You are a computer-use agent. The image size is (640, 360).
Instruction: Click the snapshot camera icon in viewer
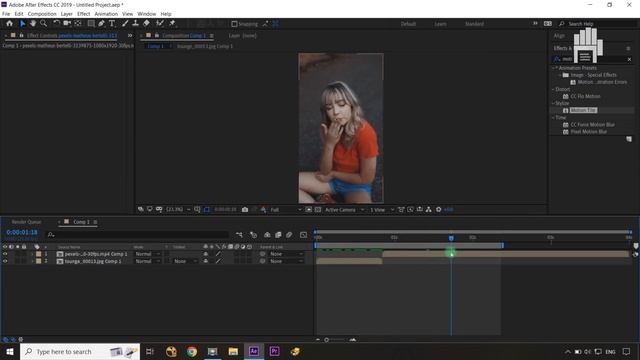[245, 209]
